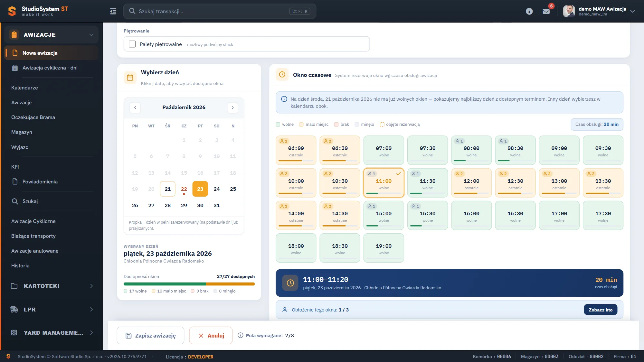Image resolution: width=644 pixels, height=362 pixels.
Task: Select the 07:00 wolne time slot
Action: (384, 150)
